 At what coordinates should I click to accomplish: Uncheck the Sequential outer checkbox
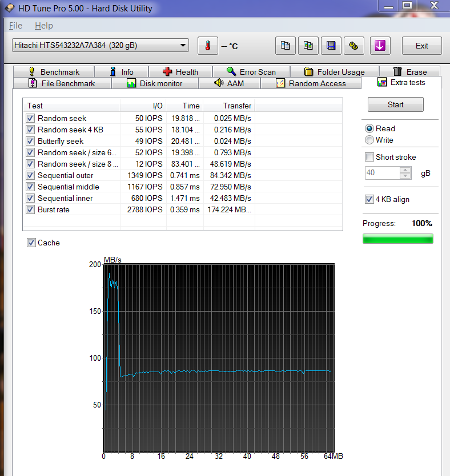(30, 175)
